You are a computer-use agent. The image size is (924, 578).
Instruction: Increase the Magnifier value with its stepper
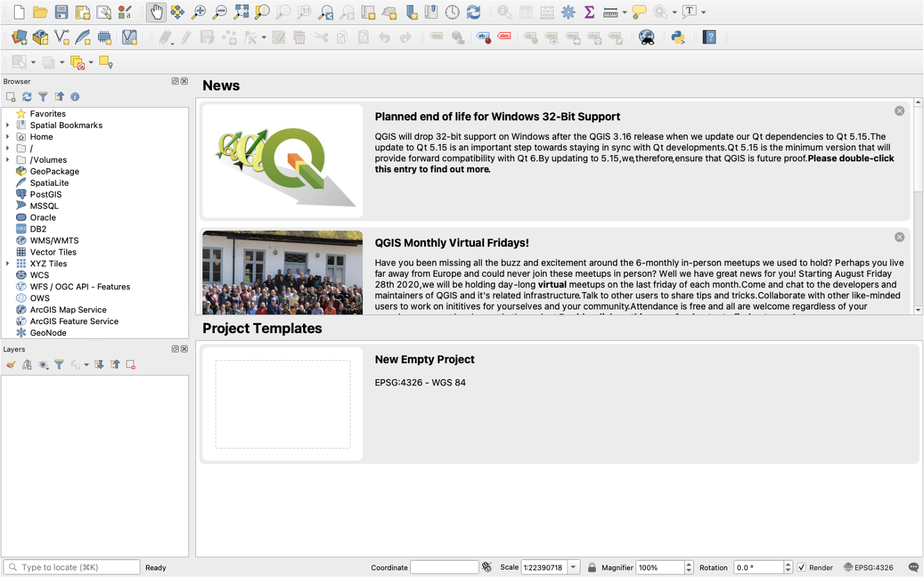(x=688, y=564)
